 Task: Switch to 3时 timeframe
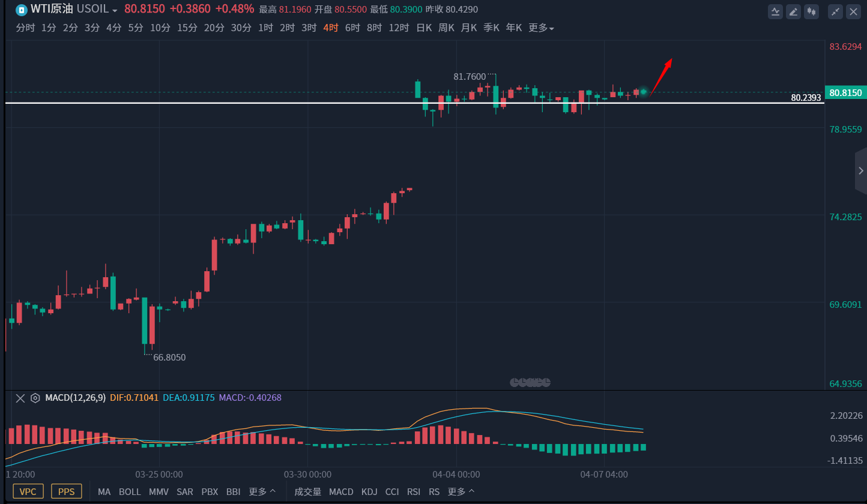[309, 28]
